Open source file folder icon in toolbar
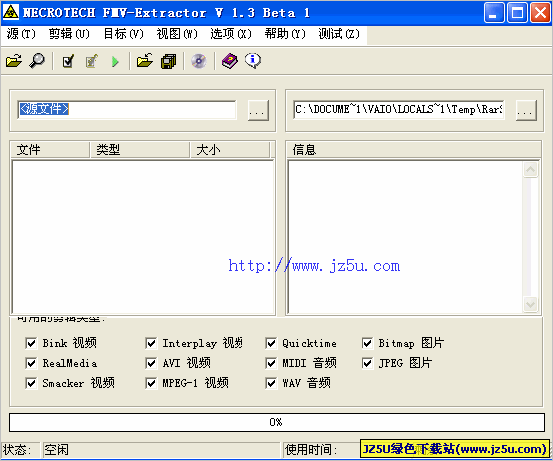Screen dimensions: 553x461 (14, 61)
